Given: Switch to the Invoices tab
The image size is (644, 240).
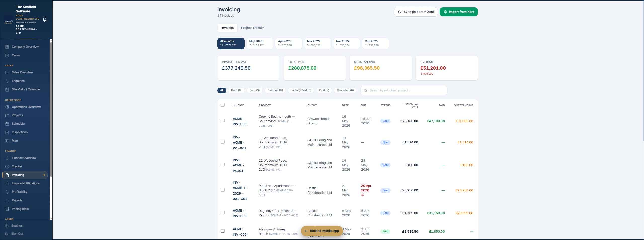Looking at the screenshot, I should [227, 28].
